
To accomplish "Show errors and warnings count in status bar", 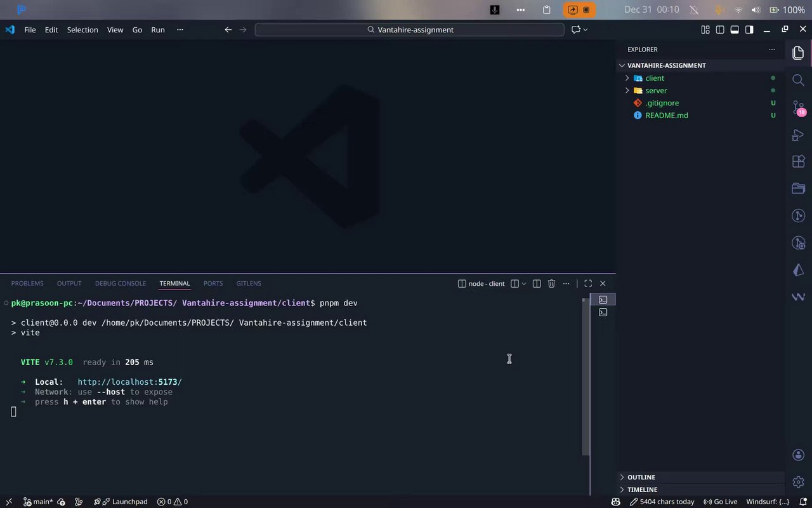I will tap(173, 502).
